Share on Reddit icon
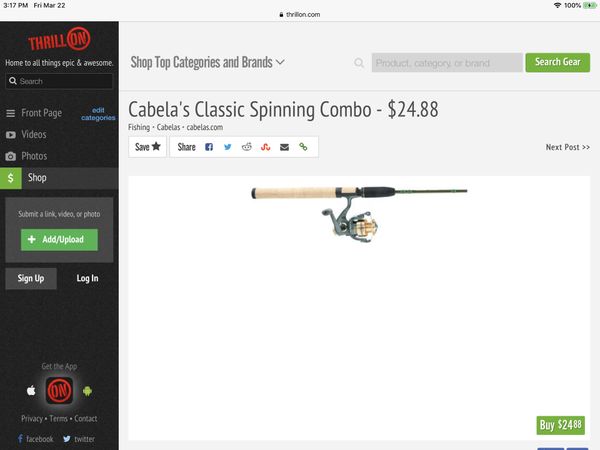600x450 pixels. tap(247, 147)
